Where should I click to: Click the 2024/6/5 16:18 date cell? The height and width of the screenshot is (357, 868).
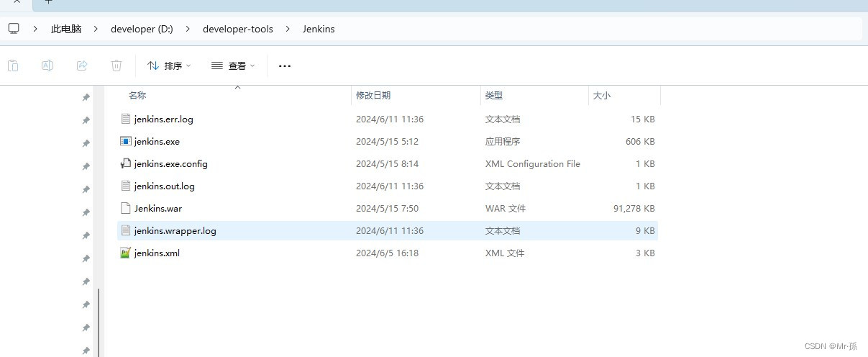387,253
